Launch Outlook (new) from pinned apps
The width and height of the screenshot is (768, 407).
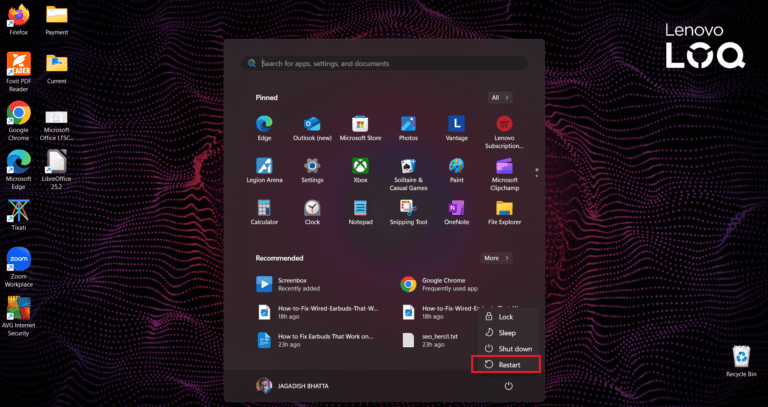coord(312,128)
